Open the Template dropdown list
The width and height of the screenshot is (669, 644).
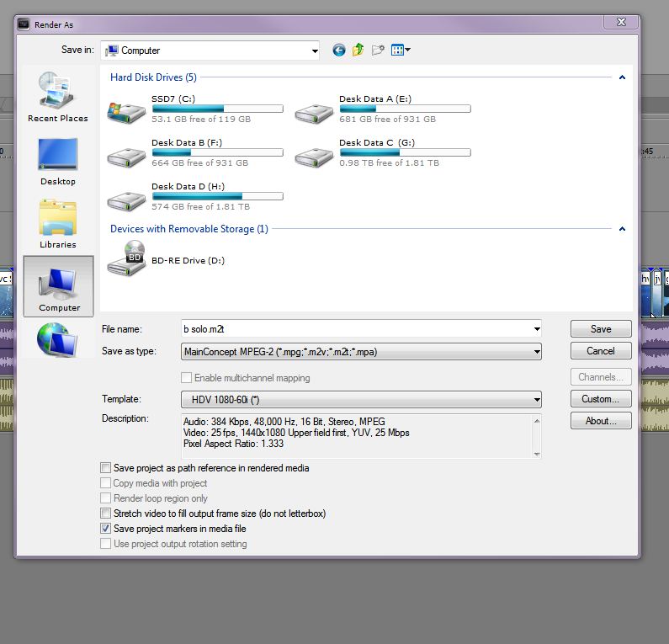click(536, 400)
